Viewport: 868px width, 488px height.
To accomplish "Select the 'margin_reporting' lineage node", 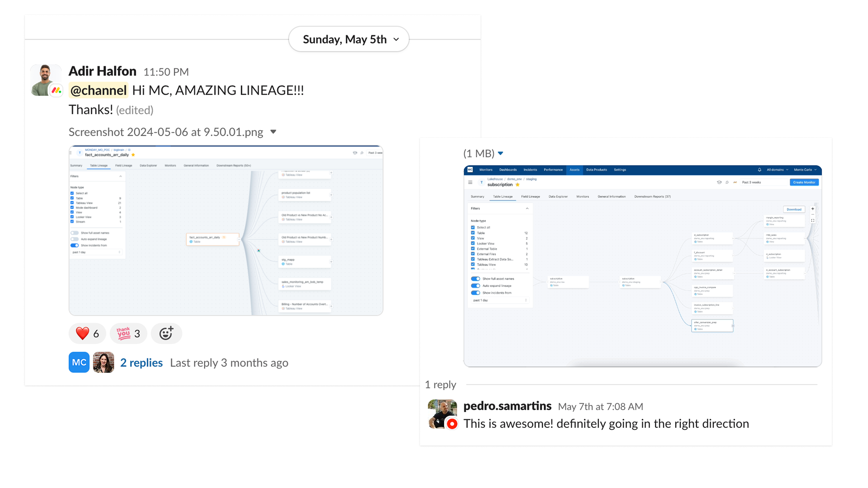I will 784,221.
